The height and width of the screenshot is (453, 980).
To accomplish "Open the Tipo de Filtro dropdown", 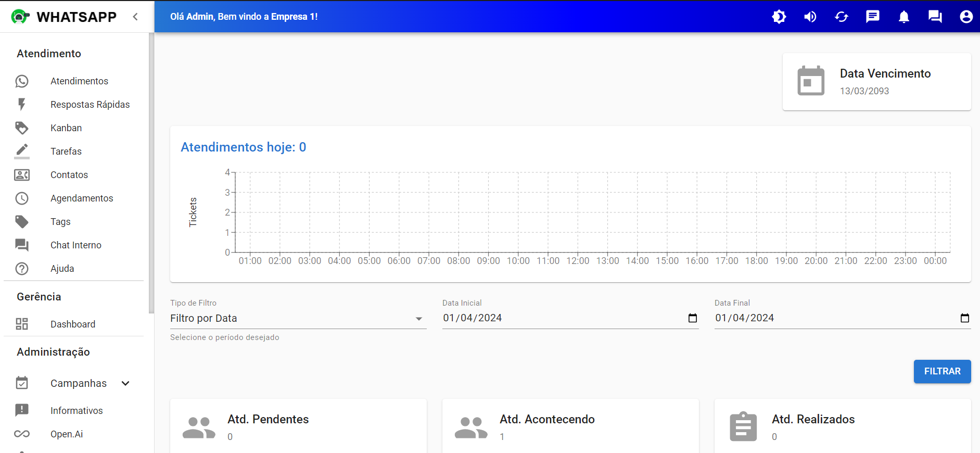I will click(298, 318).
